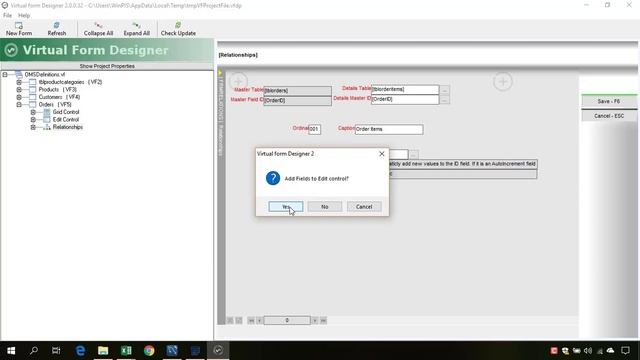Open the Windows Start menu
The width and height of the screenshot is (640, 360).
(x=11, y=350)
